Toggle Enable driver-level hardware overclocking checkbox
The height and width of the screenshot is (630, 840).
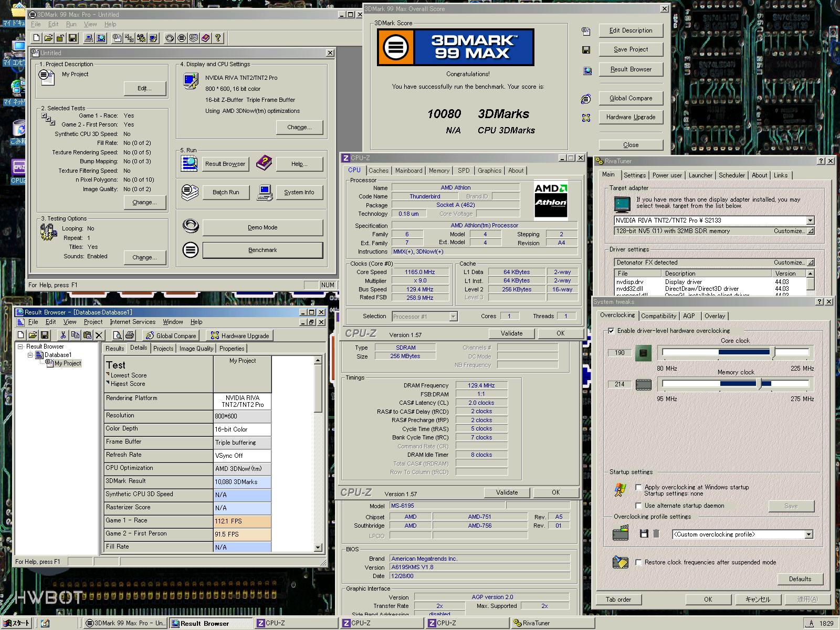(611, 331)
